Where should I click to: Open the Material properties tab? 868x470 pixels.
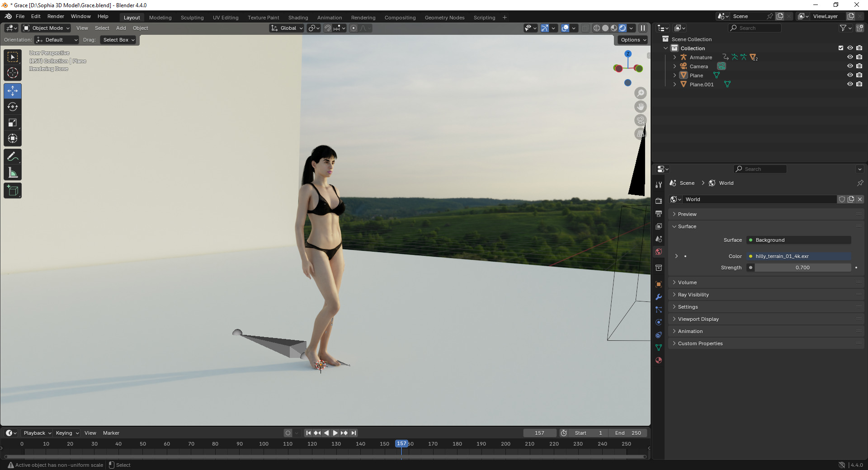(659, 360)
